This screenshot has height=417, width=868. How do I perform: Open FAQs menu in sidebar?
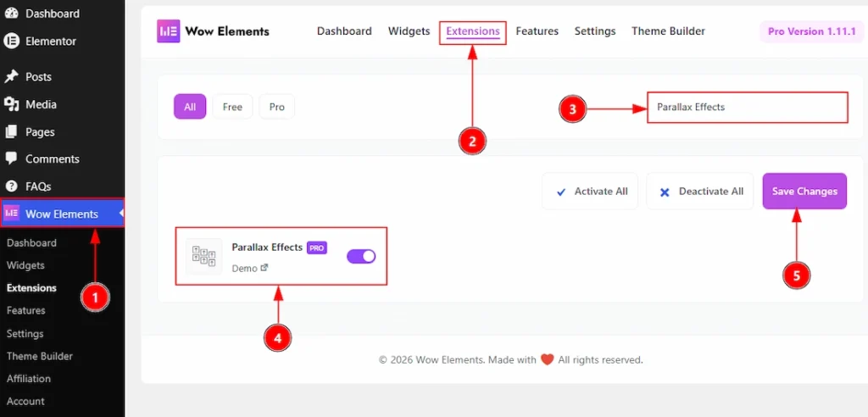coord(38,186)
